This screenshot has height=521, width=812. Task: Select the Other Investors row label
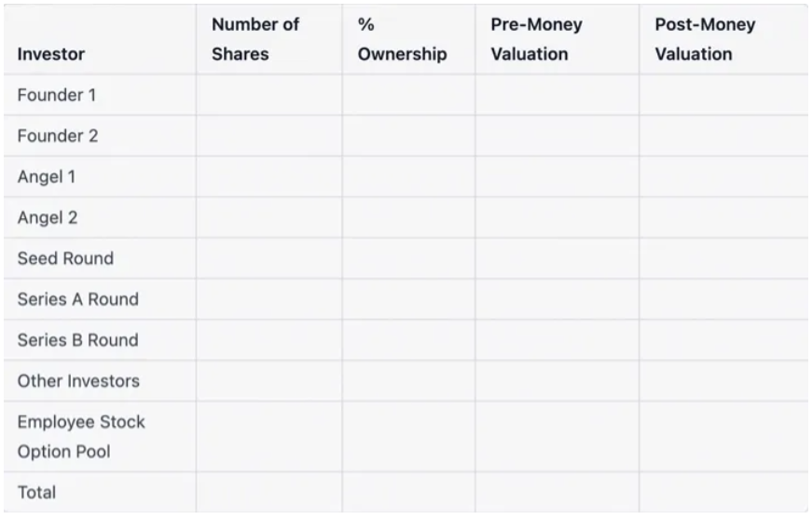coord(78,381)
